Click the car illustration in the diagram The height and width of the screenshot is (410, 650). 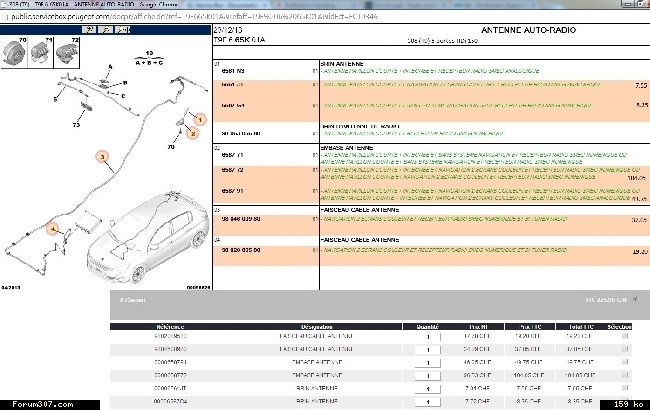[148, 238]
